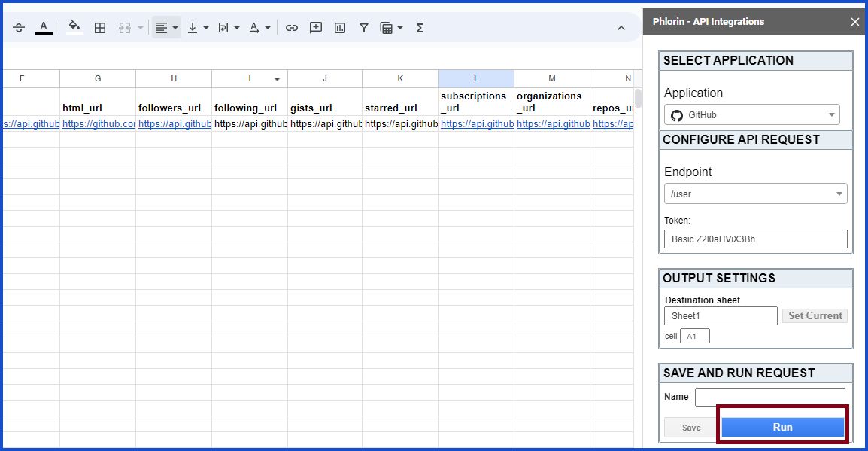Open the Application GitHub dropdown
This screenshot has height=451, width=868.
coord(751,114)
